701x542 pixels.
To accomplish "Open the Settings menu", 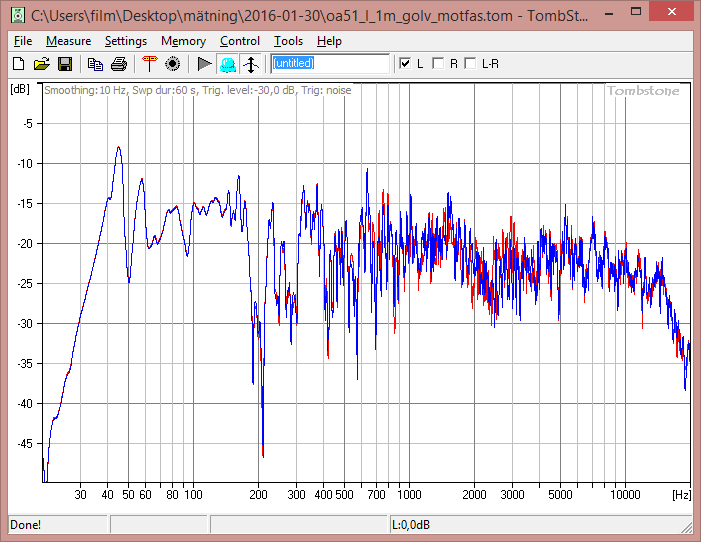I will 126,41.
